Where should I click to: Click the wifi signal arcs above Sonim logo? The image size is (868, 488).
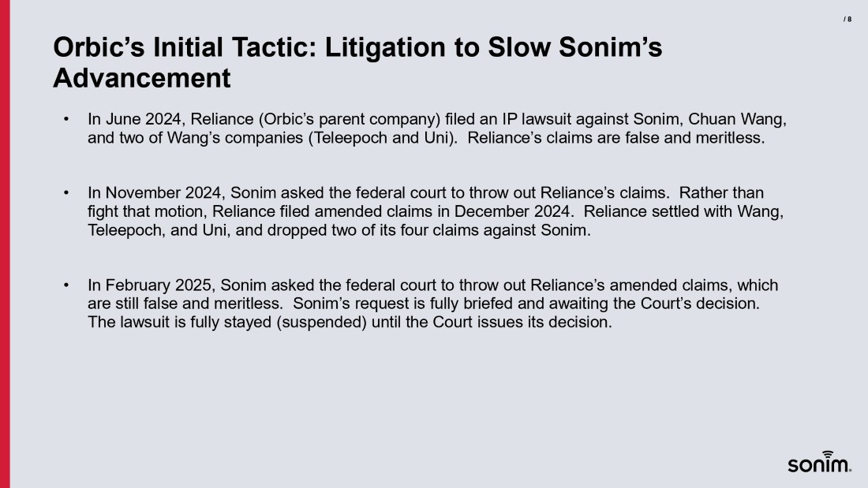828,453
